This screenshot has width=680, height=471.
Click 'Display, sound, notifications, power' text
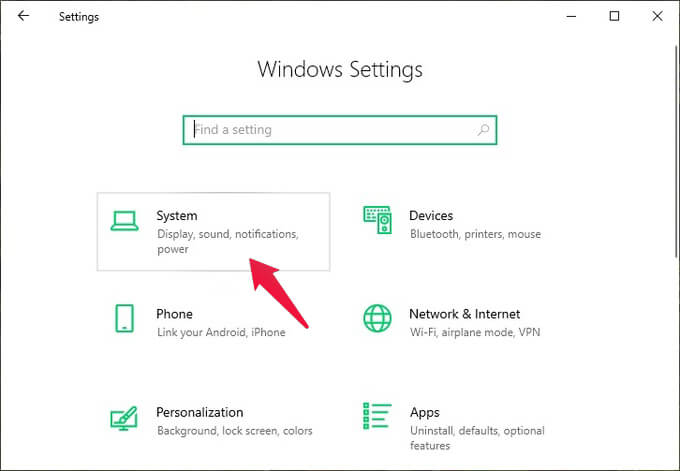click(228, 242)
